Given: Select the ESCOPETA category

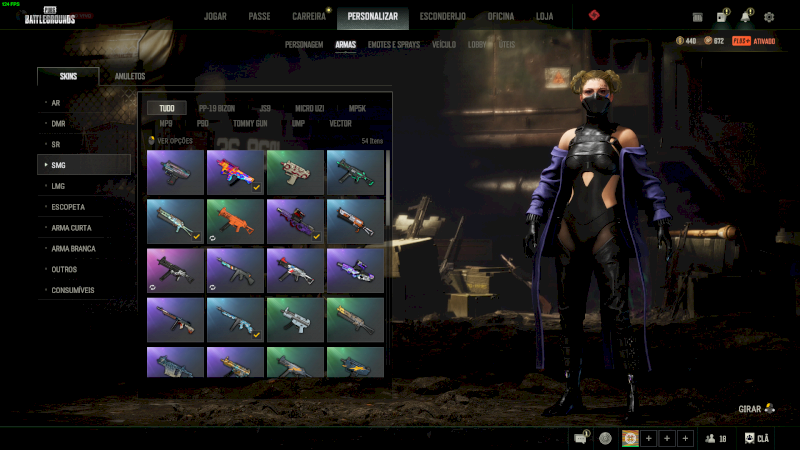Looking at the screenshot, I should [84, 207].
